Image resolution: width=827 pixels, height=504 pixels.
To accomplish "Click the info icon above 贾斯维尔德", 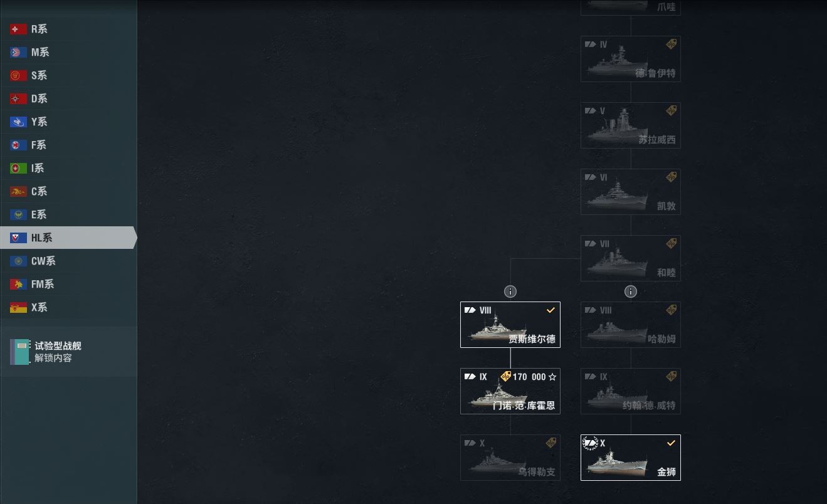I will [x=510, y=291].
